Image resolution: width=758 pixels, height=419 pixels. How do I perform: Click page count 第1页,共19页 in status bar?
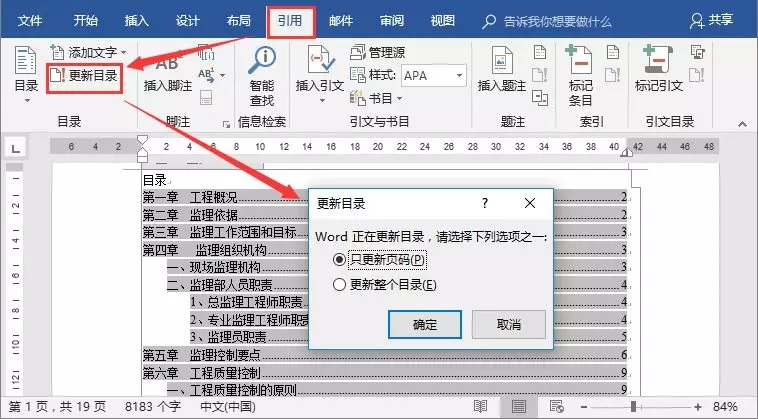click(x=57, y=406)
